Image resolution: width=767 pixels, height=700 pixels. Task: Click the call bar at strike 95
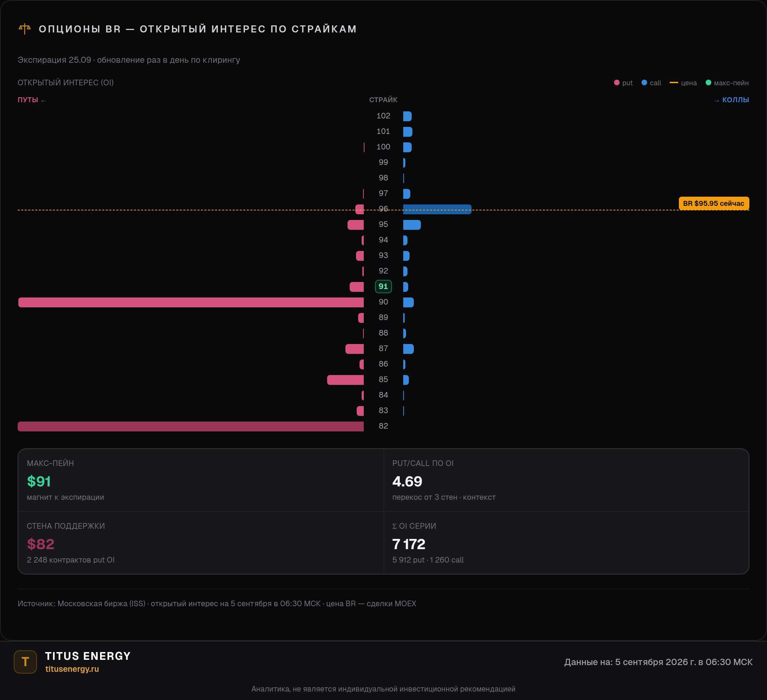412,225
